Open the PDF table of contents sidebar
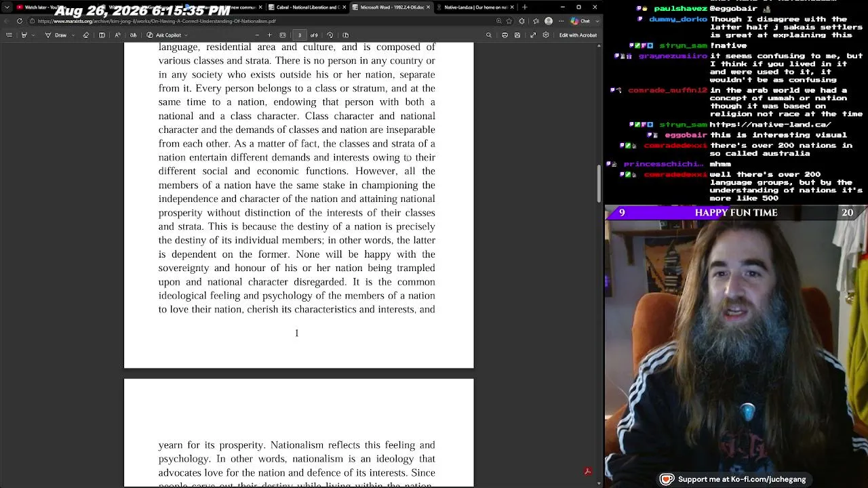The width and height of the screenshot is (868, 488). click(9, 35)
